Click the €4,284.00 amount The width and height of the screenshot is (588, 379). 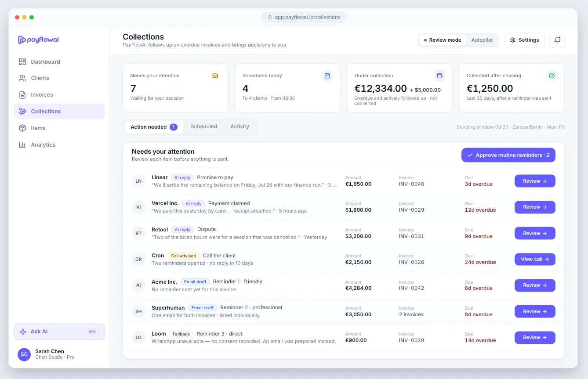pyautogui.click(x=358, y=288)
